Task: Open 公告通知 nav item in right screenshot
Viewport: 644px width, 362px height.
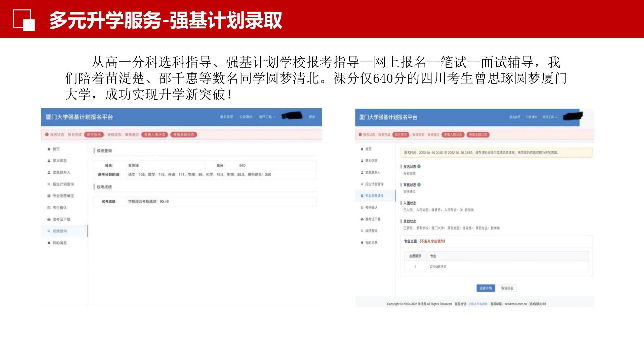Action: tap(532, 117)
